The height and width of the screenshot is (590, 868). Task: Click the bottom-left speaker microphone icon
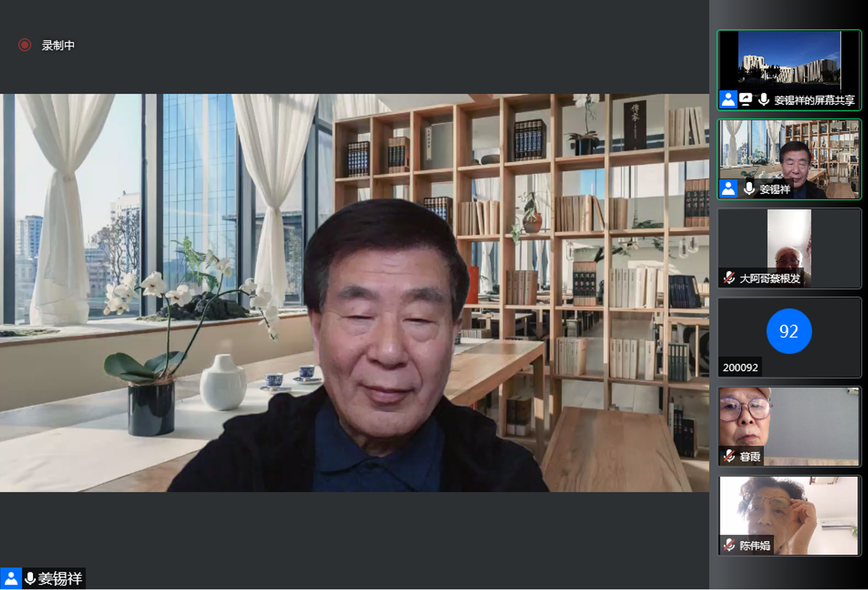pyautogui.click(x=30, y=579)
